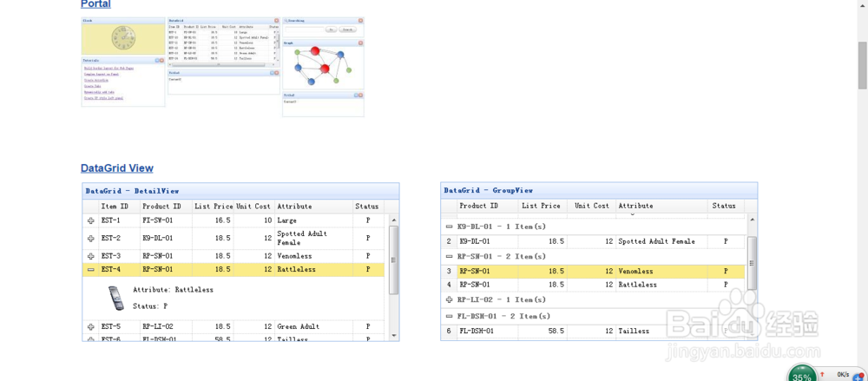Click Venomless in the GroupView grid
This screenshot has width=868, height=381.
click(661, 272)
